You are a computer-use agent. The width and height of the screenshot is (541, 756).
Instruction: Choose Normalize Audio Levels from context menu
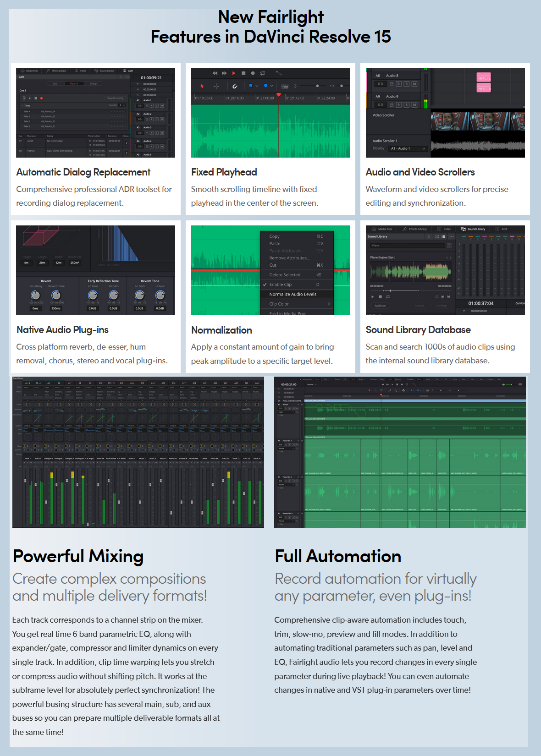tap(296, 294)
